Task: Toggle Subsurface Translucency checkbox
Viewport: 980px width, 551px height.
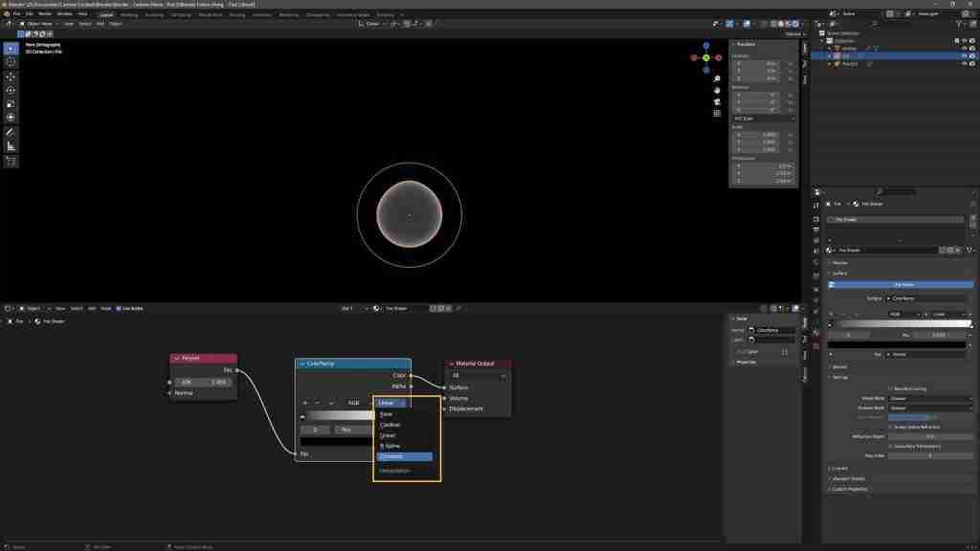Action: [891, 446]
